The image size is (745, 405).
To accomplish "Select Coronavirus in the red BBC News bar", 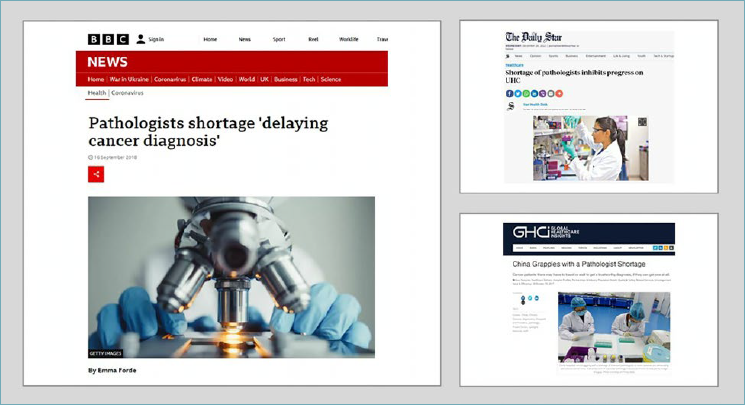I will click(170, 79).
